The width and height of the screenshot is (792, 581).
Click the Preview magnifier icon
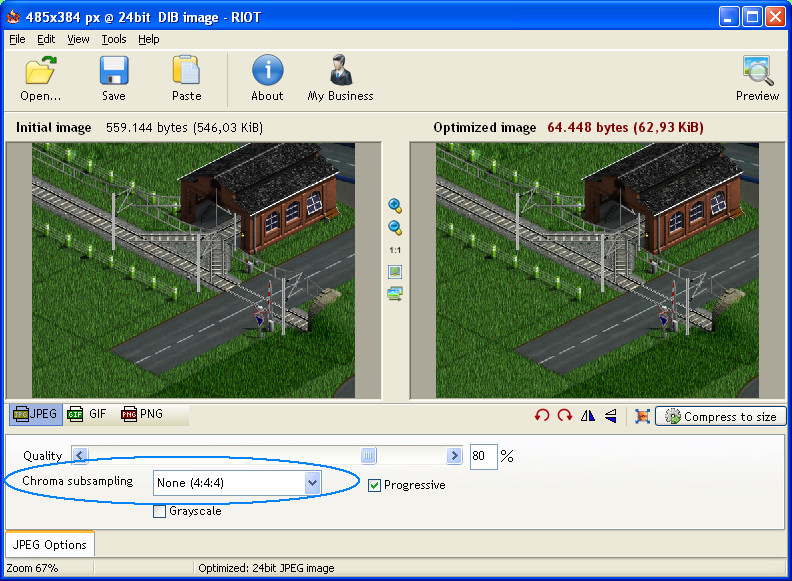tap(758, 70)
